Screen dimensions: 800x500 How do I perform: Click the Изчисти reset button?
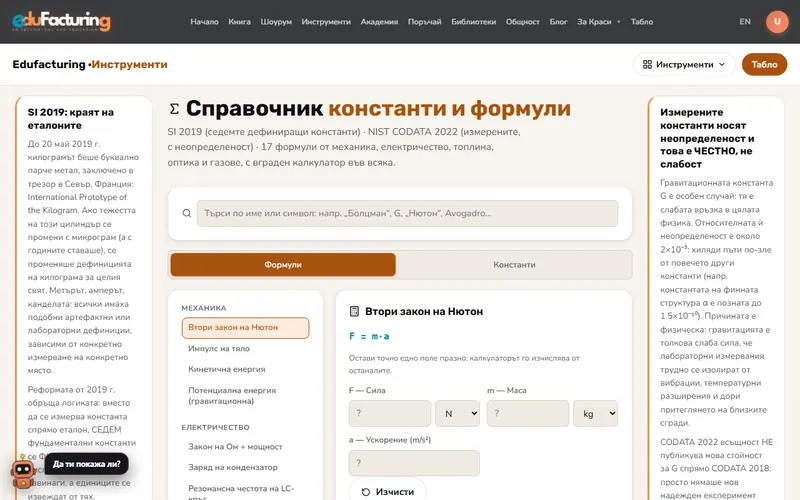coord(388,491)
